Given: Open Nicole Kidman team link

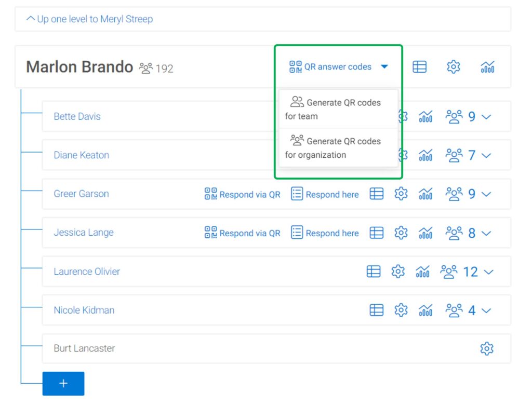Looking at the screenshot, I should click(84, 310).
